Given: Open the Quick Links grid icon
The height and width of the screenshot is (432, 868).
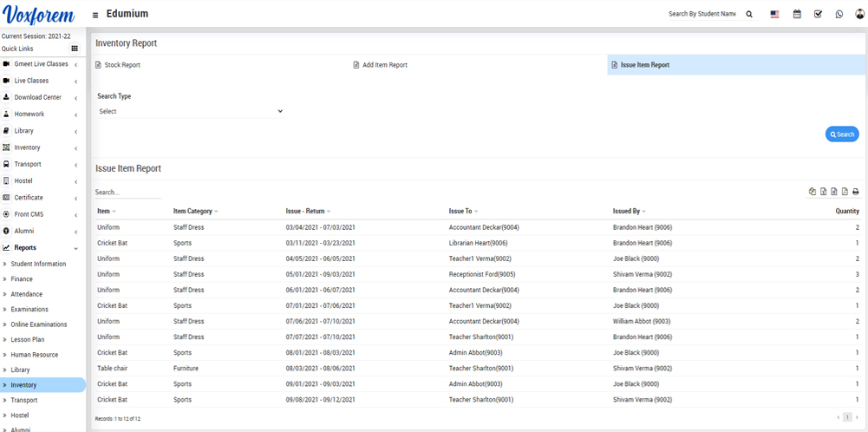Looking at the screenshot, I should pos(75,49).
